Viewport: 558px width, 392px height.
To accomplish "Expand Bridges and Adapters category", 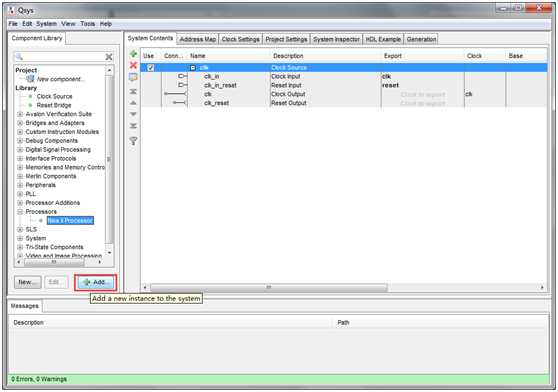I will coord(20,123).
